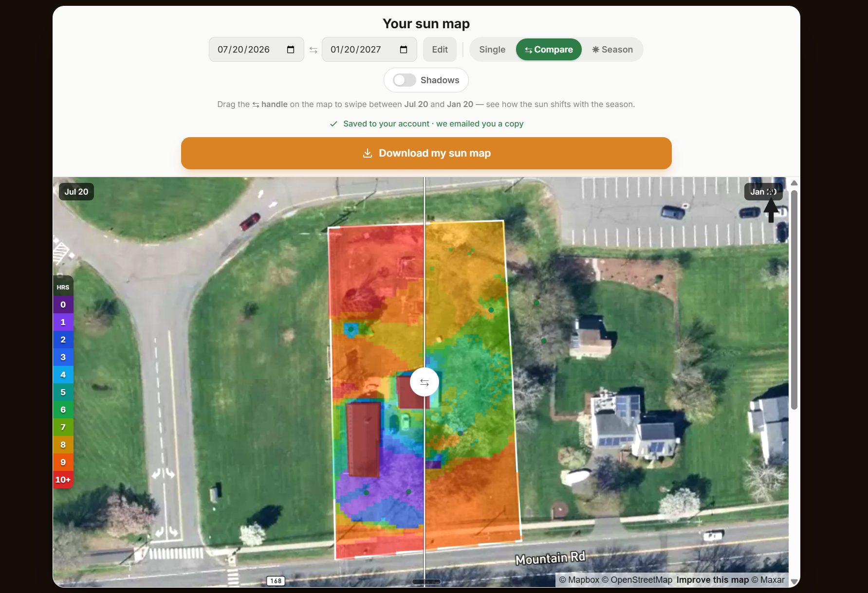
Task: Click the 9 hours orange legend swatch
Action: point(63,462)
